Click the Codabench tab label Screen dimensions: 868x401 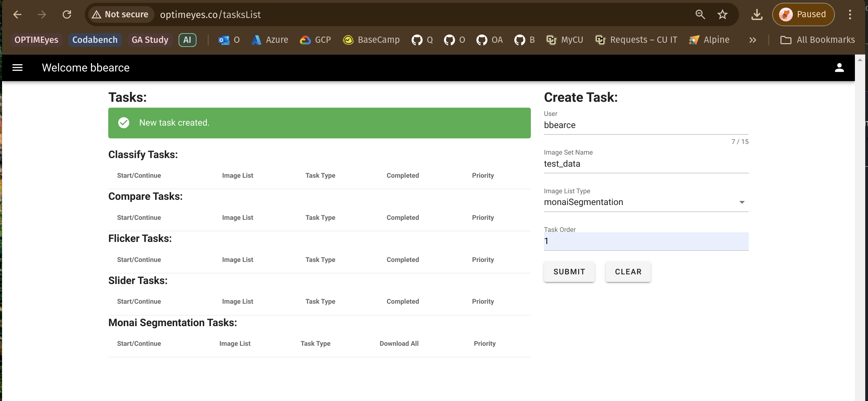[x=95, y=39]
